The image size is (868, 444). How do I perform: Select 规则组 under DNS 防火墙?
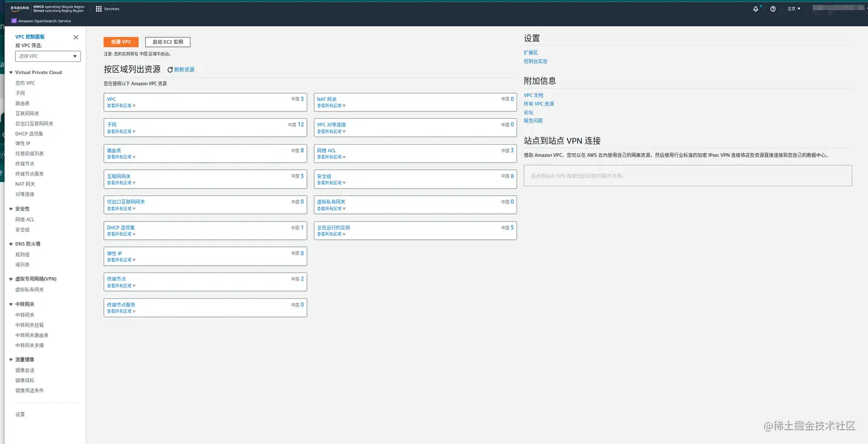pos(22,254)
